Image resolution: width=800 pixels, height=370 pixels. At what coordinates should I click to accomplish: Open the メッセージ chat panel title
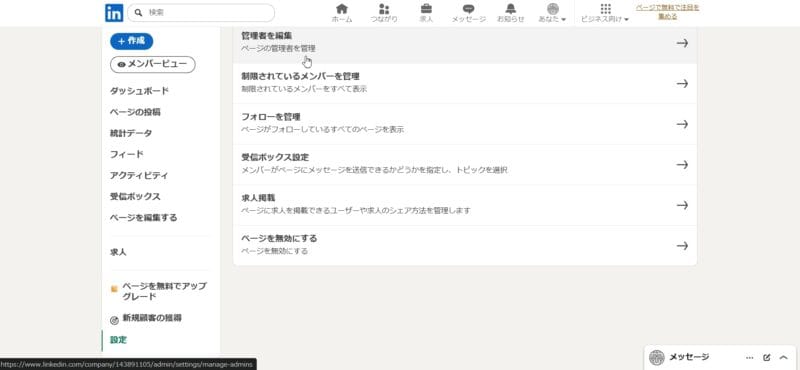[689, 357]
